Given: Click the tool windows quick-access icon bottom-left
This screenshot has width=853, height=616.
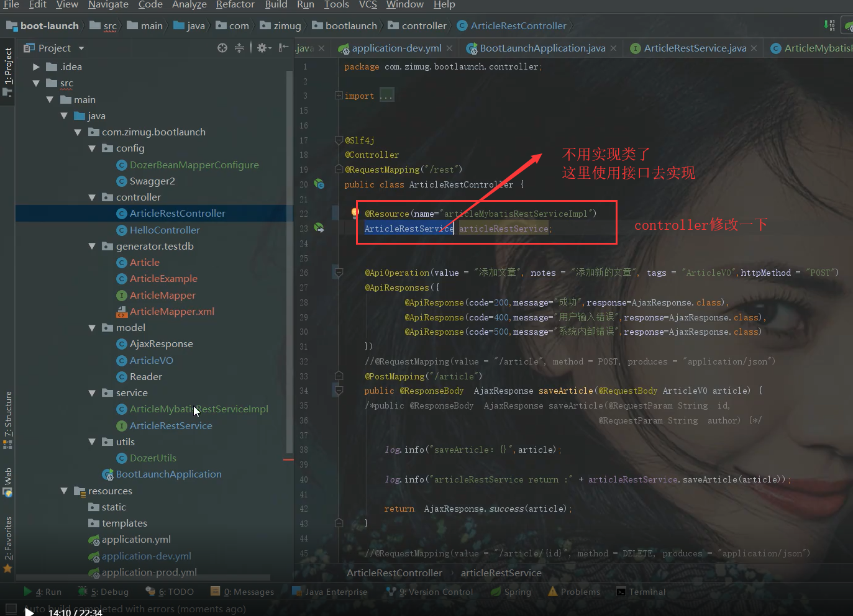Looking at the screenshot, I should (11, 609).
